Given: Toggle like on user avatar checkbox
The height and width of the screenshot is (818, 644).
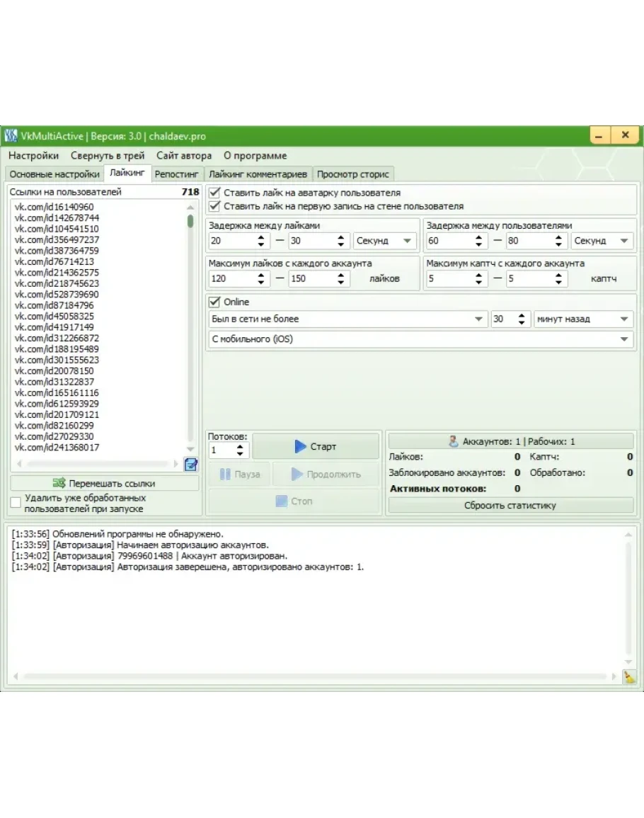Looking at the screenshot, I should pos(214,193).
